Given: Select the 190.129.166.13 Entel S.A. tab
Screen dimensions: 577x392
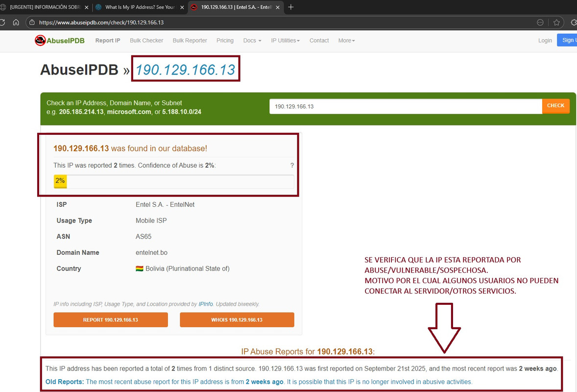Looking at the screenshot, I should tap(236, 7).
